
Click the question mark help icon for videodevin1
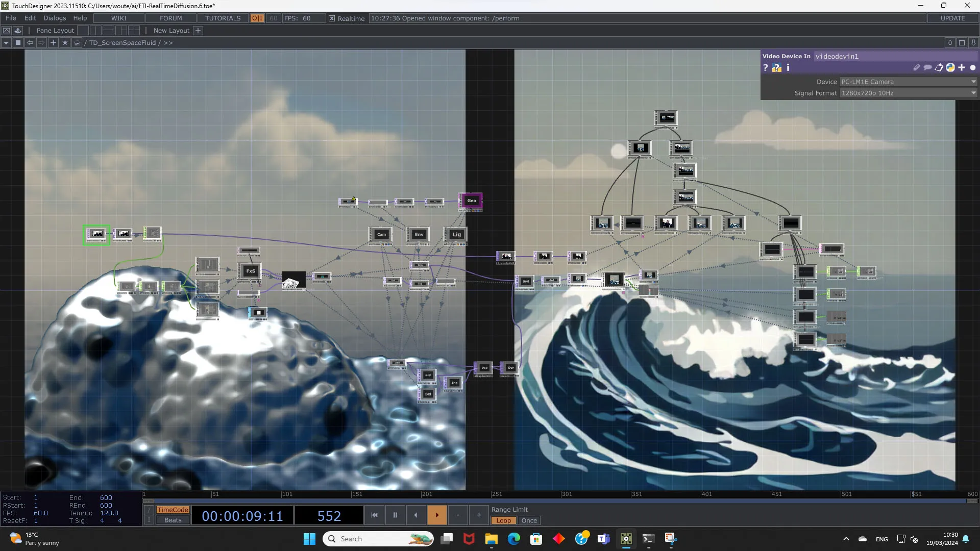[x=766, y=67]
